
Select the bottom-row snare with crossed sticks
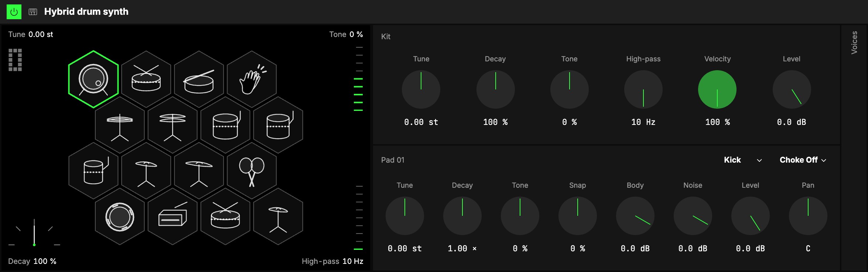225,217
